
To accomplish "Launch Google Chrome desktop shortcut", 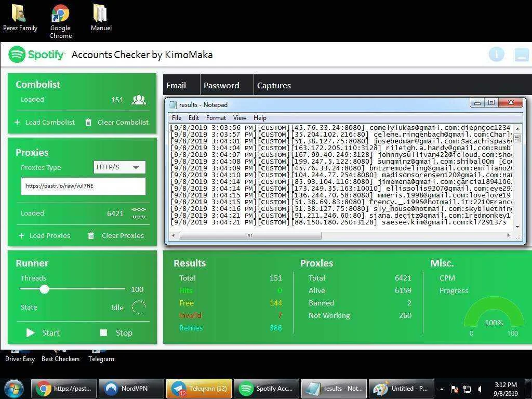I will (x=60, y=22).
